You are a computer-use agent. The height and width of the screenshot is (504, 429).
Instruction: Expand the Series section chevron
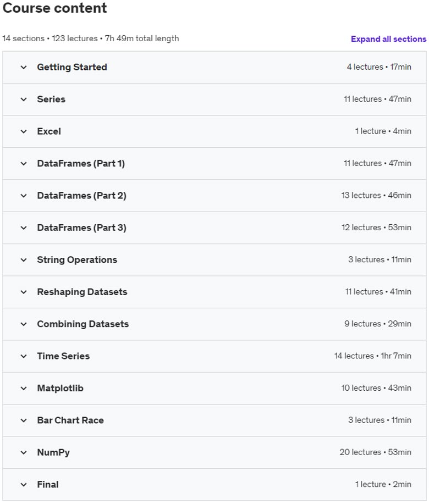tap(24, 99)
